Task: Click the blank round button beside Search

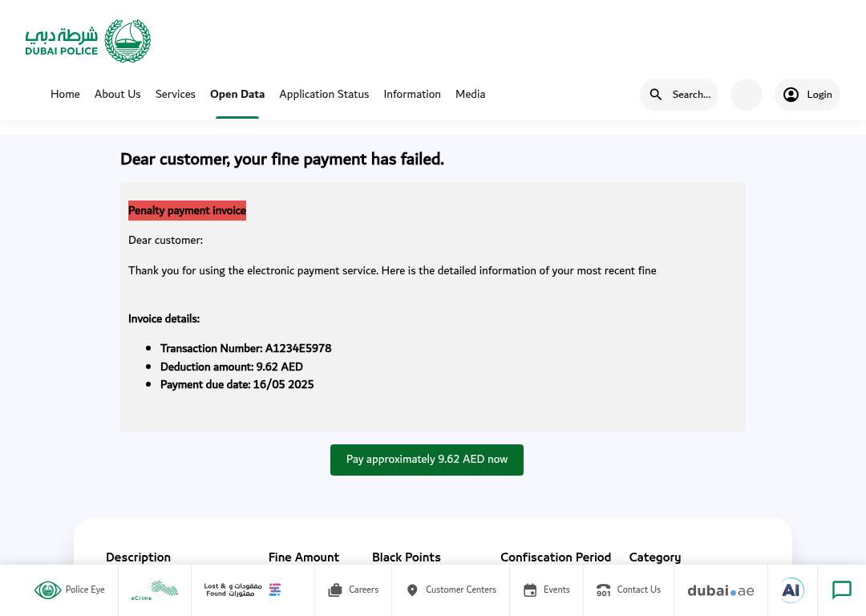Action: pyautogui.click(x=747, y=95)
